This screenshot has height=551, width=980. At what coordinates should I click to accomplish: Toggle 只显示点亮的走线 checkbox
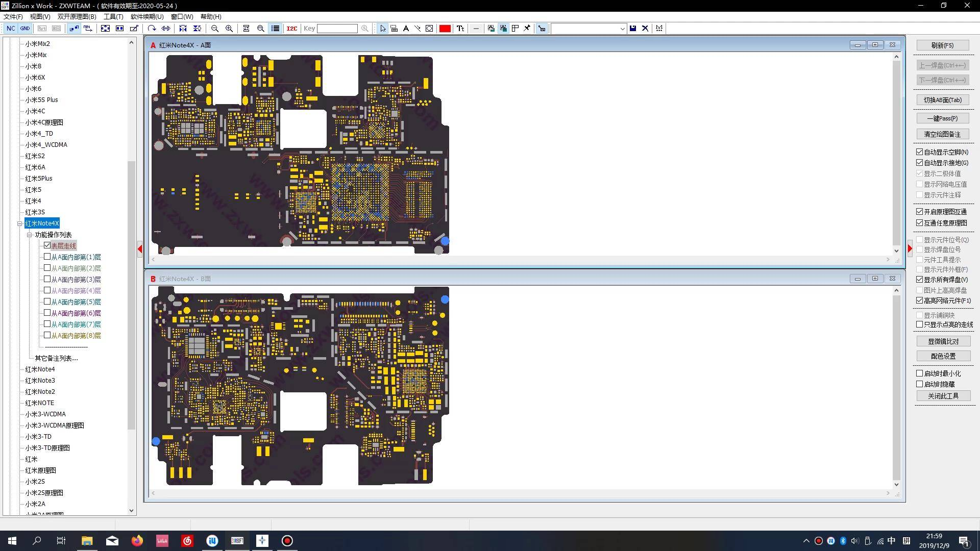919,324
